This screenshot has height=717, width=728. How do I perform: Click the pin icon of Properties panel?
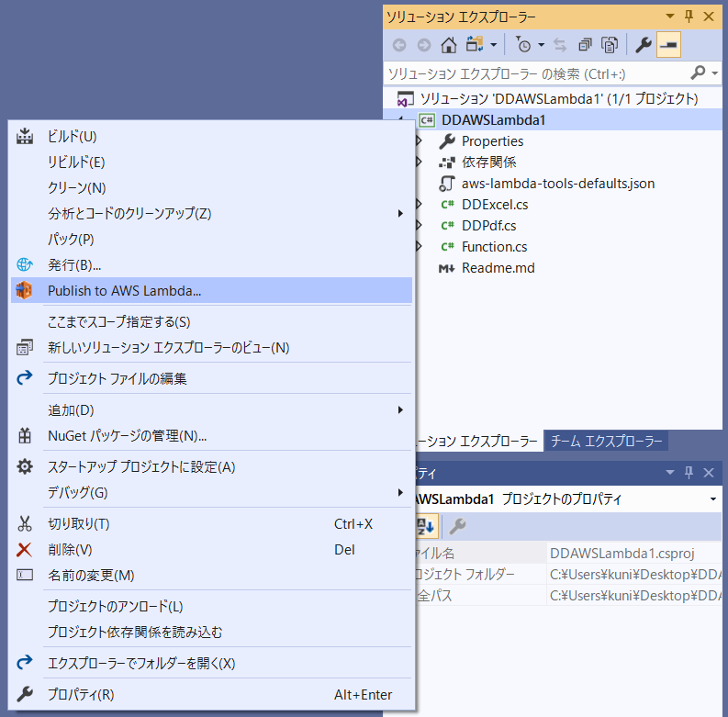coord(689,473)
